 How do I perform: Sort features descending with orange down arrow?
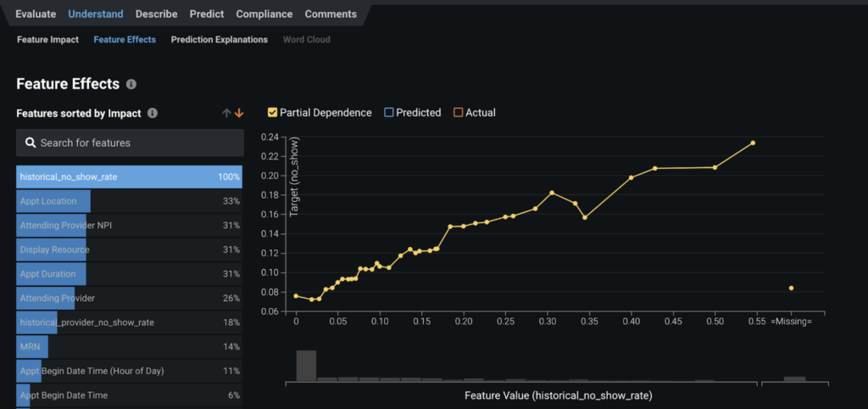(x=238, y=113)
